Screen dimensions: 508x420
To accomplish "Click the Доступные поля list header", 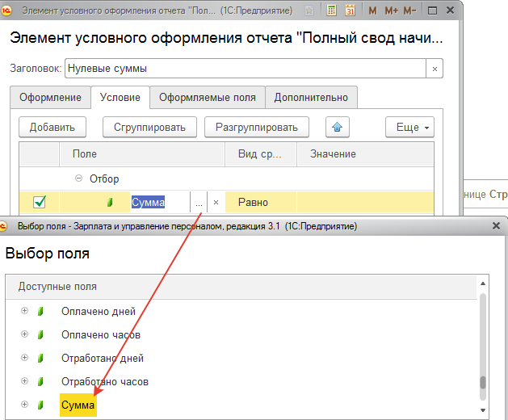I will [241, 287].
